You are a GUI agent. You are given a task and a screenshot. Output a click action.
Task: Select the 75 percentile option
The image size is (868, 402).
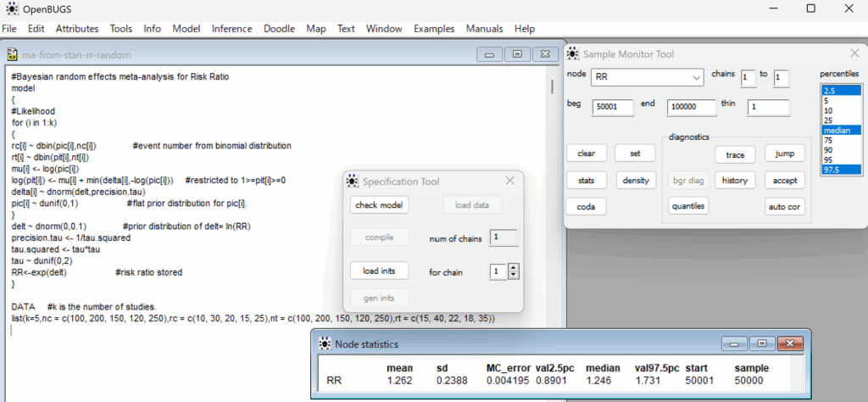841,140
